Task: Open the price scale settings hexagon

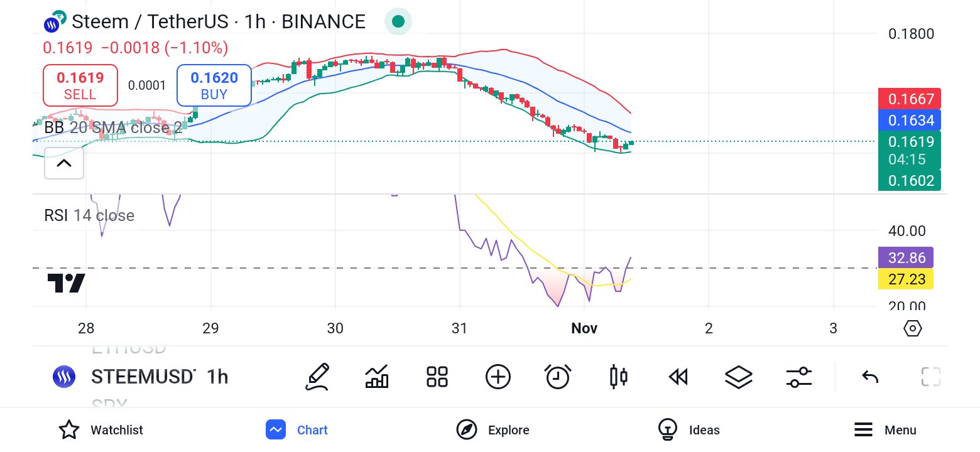Action: [912, 328]
